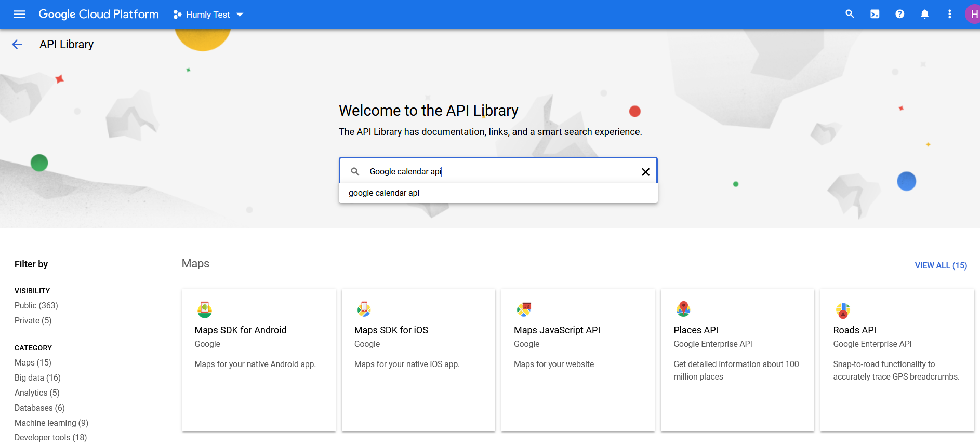Open the three-dot settings menu

coord(950,15)
